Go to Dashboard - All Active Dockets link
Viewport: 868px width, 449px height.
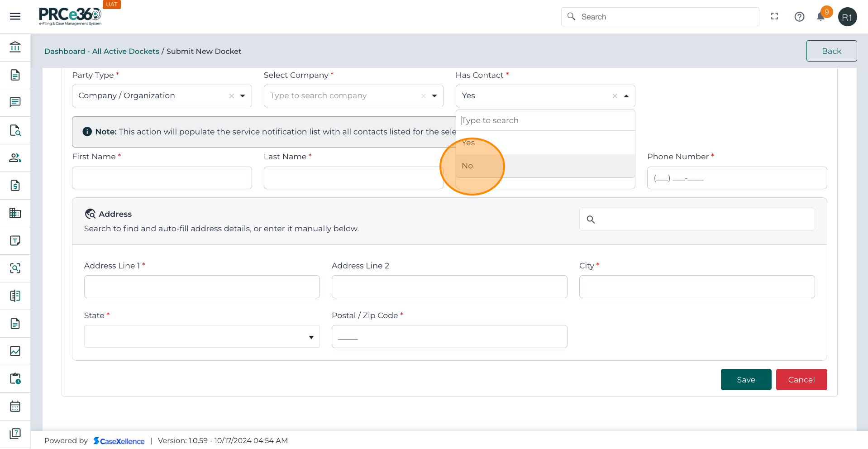click(101, 51)
